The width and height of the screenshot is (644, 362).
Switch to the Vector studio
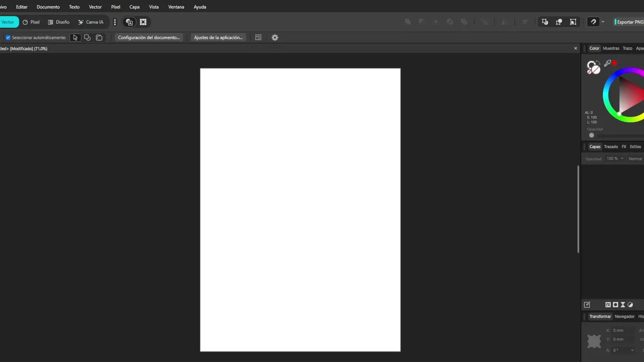tap(8, 22)
